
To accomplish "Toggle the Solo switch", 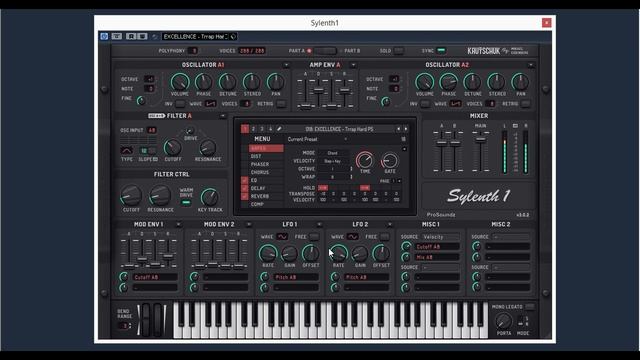I will [x=399, y=51].
